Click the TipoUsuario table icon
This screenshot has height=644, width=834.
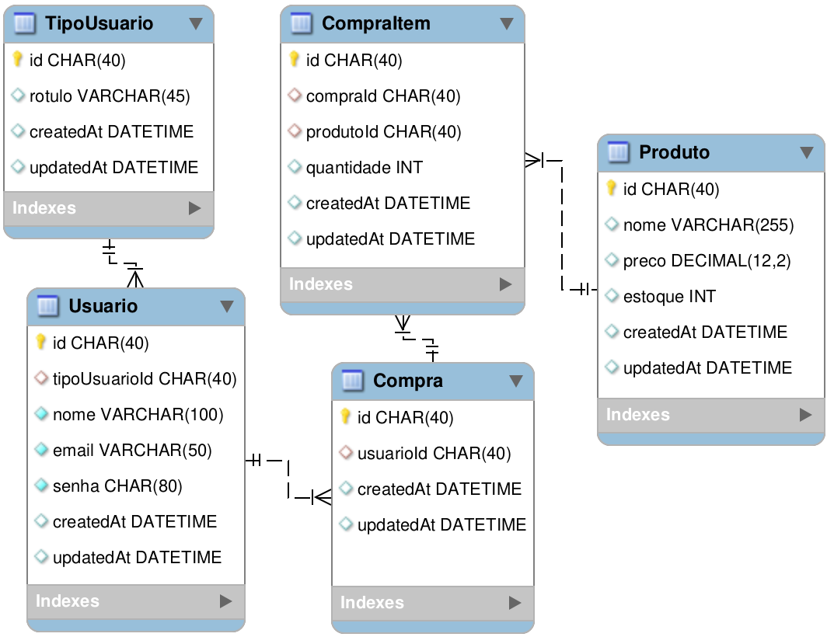24,23
